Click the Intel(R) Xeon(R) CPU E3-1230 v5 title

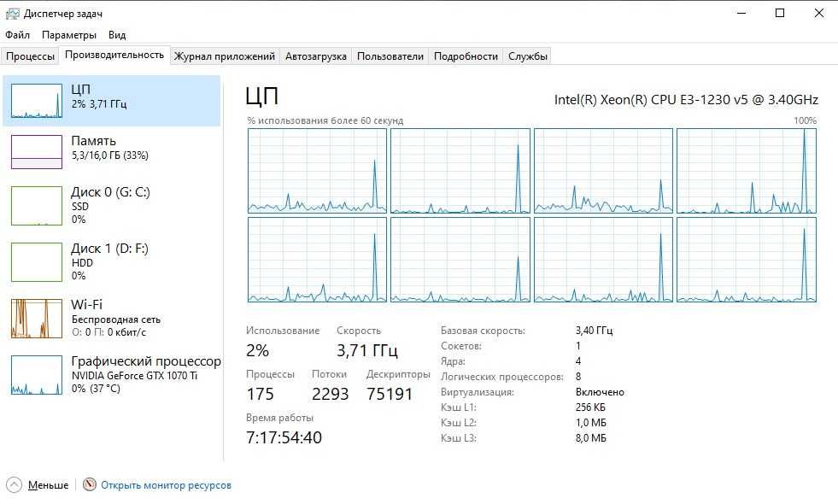click(686, 99)
